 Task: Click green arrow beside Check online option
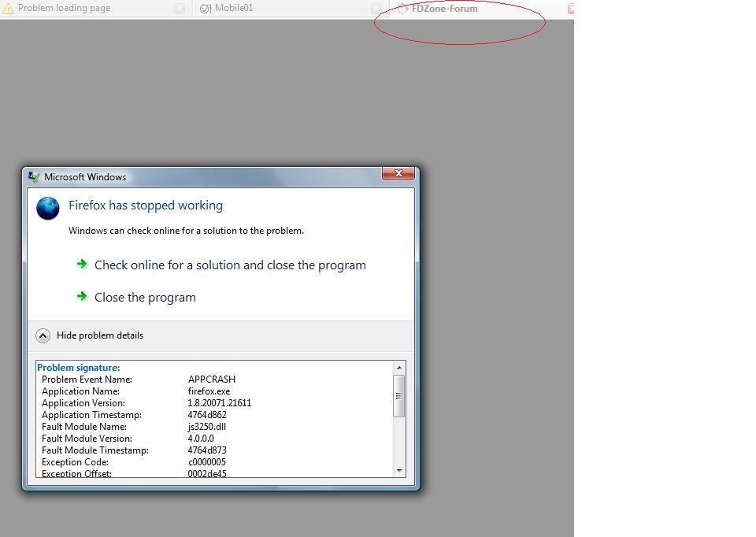click(82, 265)
